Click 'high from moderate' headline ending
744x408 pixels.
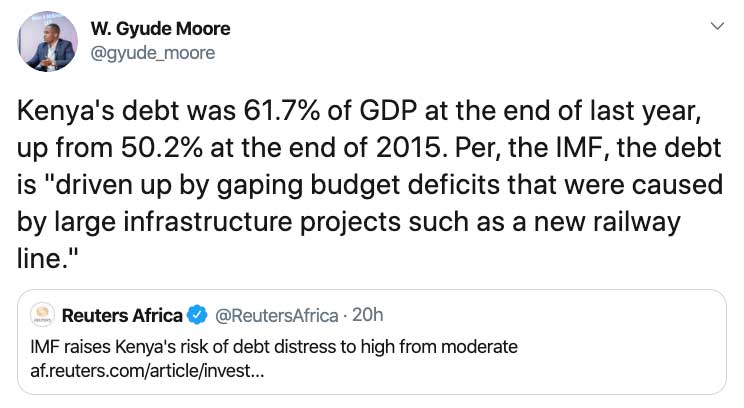point(439,347)
